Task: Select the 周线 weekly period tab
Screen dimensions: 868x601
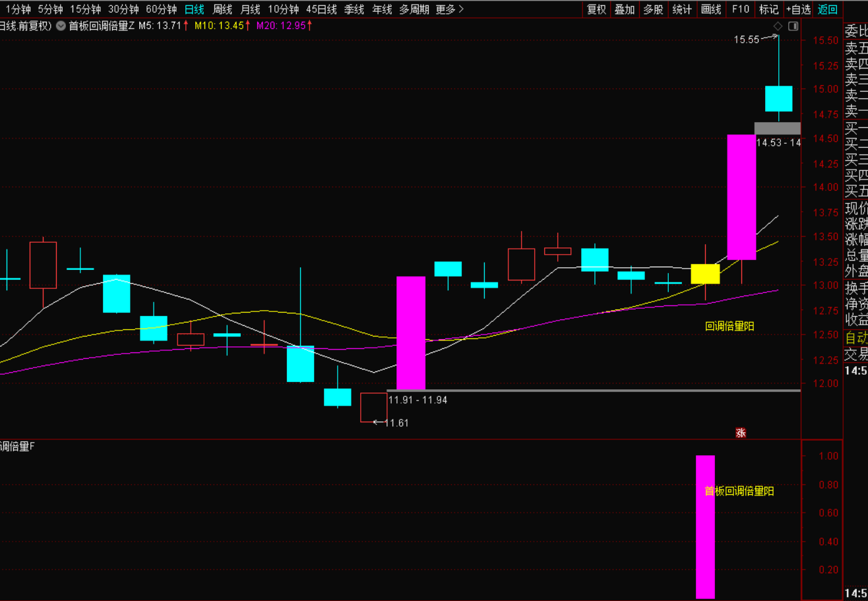Action: (x=222, y=9)
